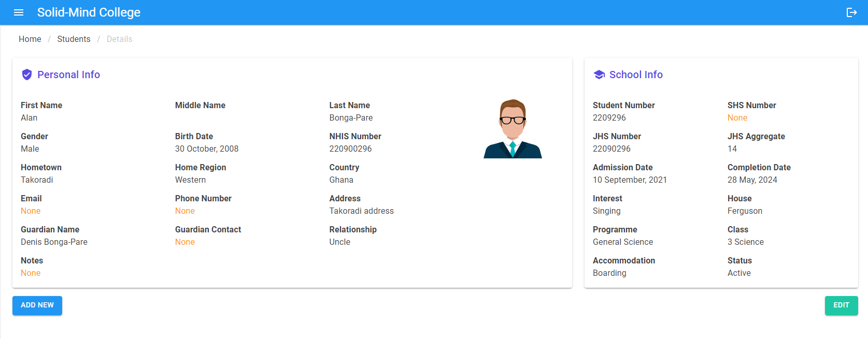The width and height of the screenshot is (868, 339).
Task: Click interest value Singing
Action: pyautogui.click(x=607, y=211)
